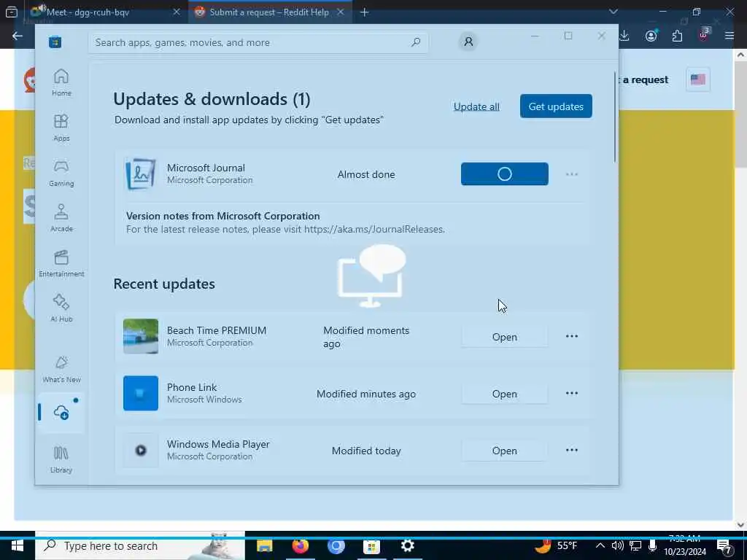Switch to the Meet browser tab
The height and width of the screenshot is (560, 747).
(x=105, y=12)
